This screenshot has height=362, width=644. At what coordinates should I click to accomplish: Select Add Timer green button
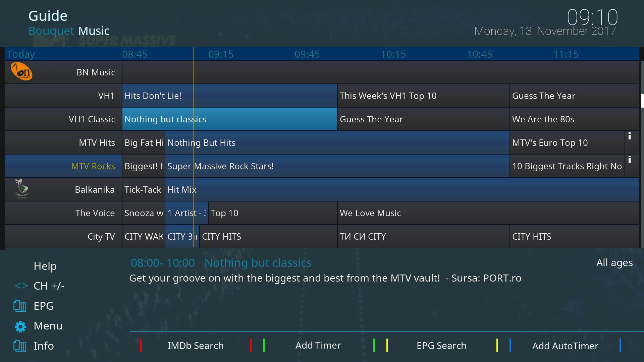[x=318, y=345]
